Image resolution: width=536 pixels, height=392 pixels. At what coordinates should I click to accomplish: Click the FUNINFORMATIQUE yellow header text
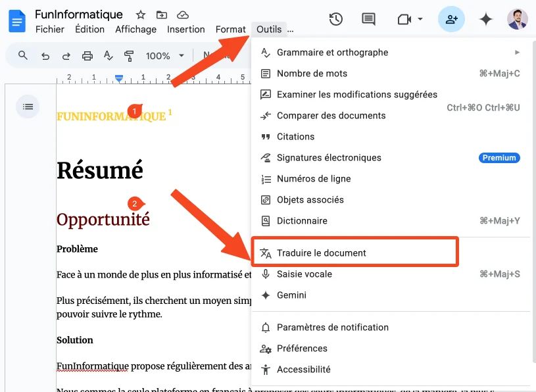click(111, 116)
